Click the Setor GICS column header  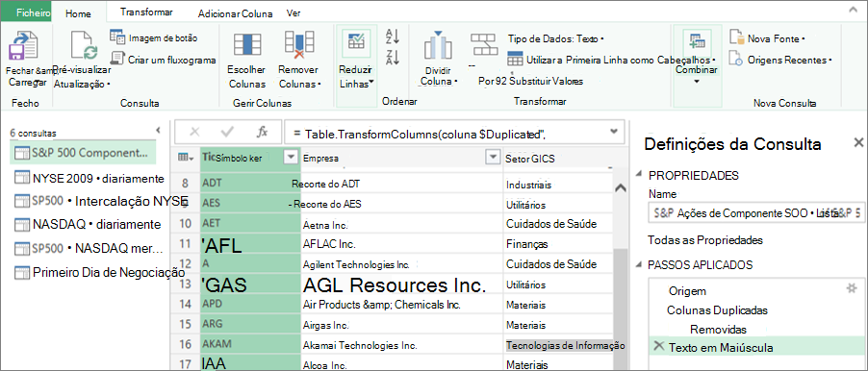click(x=557, y=159)
